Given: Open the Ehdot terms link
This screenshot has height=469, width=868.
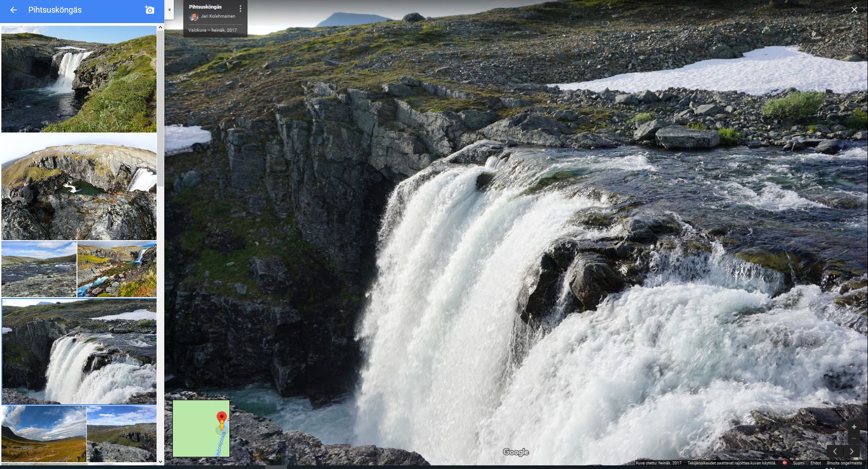Looking at the screenshot, I should pyautogui.click(x=816, y=463).
